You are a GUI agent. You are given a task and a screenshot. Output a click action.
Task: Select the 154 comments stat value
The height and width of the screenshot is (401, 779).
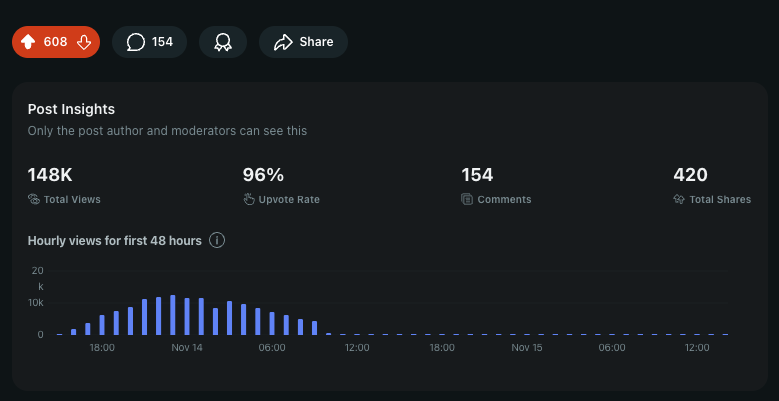pyautogui.click(x=477, y=175)
